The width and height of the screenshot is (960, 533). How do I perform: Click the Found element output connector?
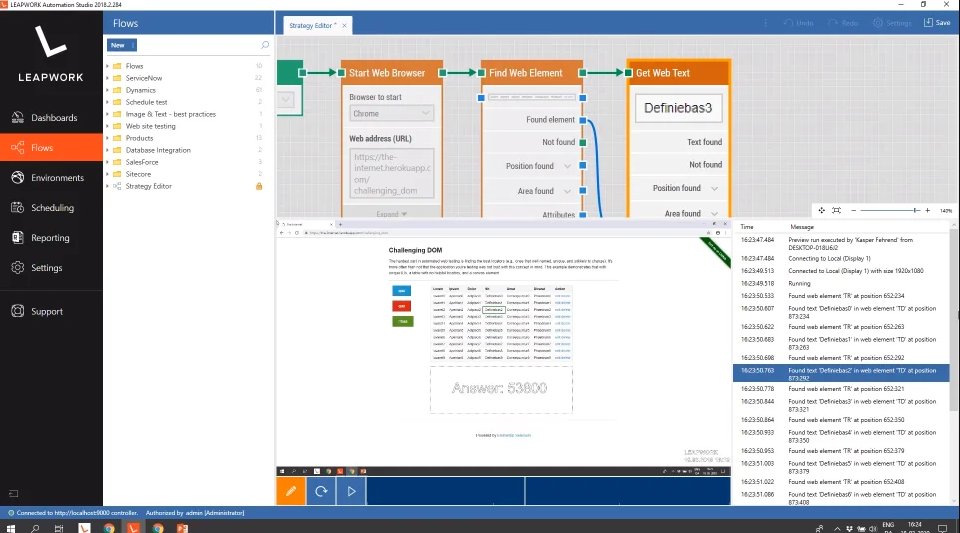[x=583, y=120]
